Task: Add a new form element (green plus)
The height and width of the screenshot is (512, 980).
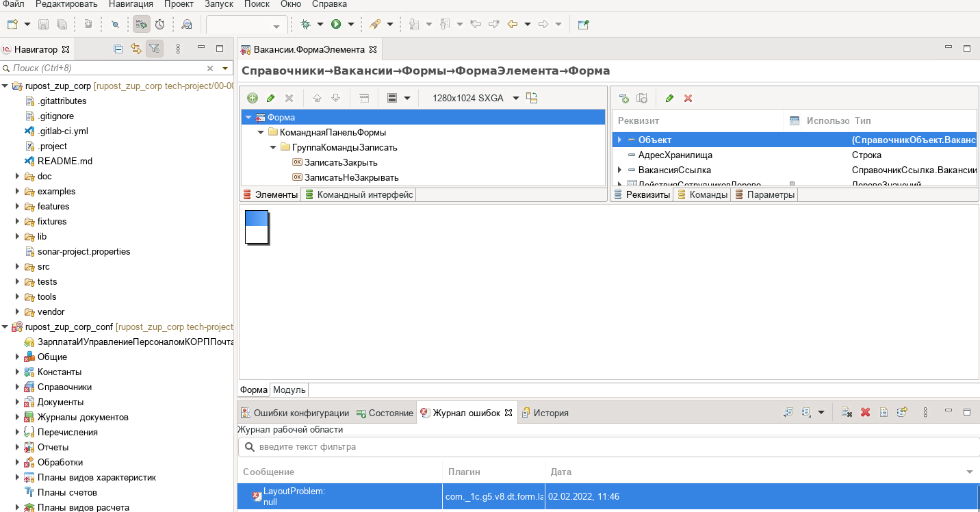Action: pos(253,98)
